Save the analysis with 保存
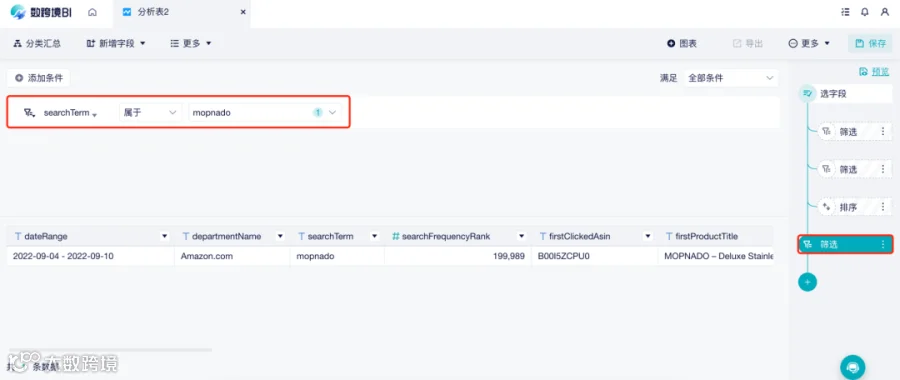900x380 pixels. click(870, 43)
